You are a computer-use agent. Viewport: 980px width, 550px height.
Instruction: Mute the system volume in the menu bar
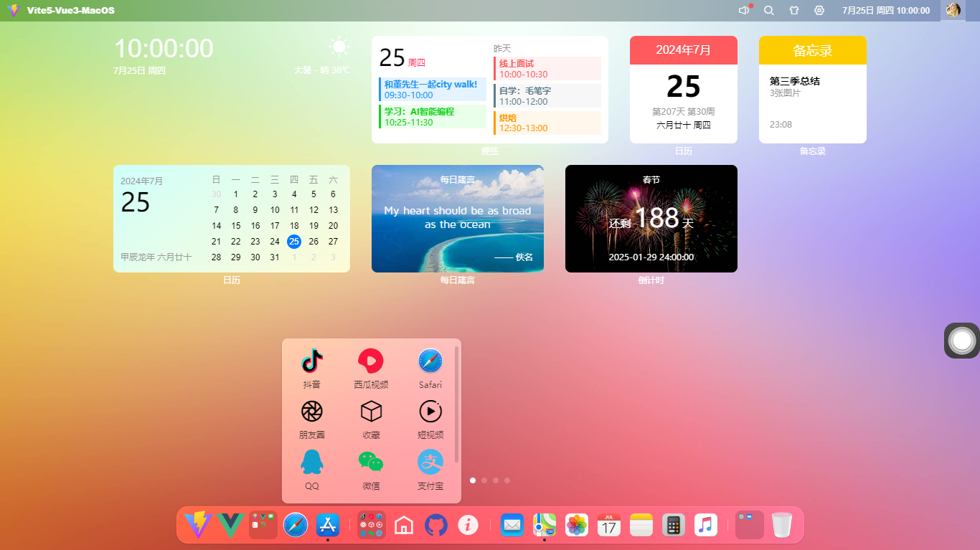point(743,10)
